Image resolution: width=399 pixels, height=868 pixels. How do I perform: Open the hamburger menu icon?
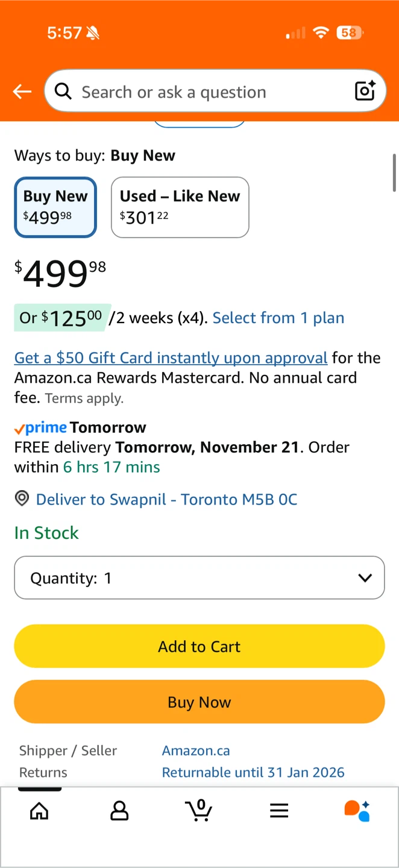[x=279, y=811]
